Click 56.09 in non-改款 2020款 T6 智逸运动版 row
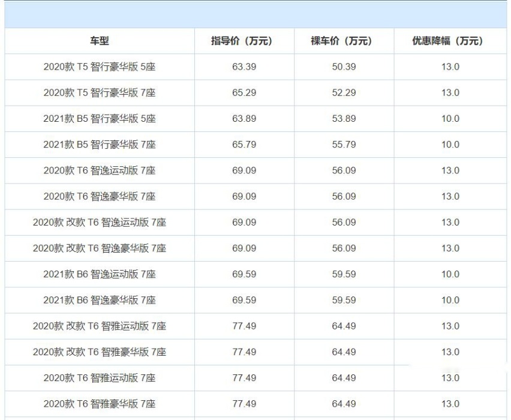The width and height of the screenshot is (511, 420). 344,170
